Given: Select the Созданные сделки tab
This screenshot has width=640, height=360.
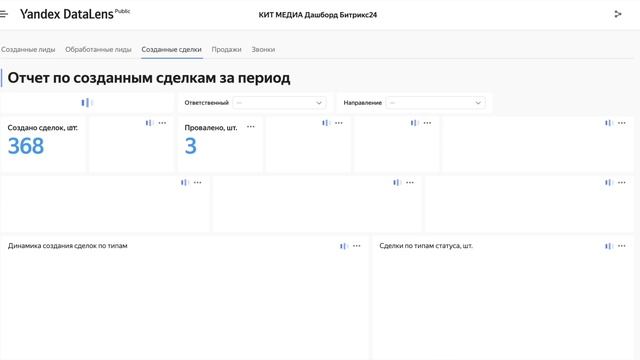Looking at the screenshot, I should pyautogui.click(x=171, y=49).
